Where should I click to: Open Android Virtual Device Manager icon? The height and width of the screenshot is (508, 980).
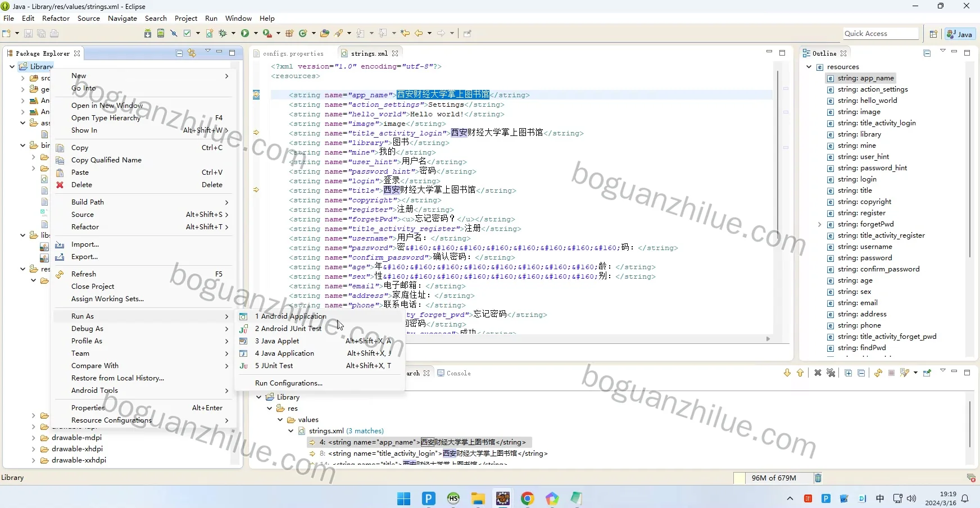click(x=161, y=34)
